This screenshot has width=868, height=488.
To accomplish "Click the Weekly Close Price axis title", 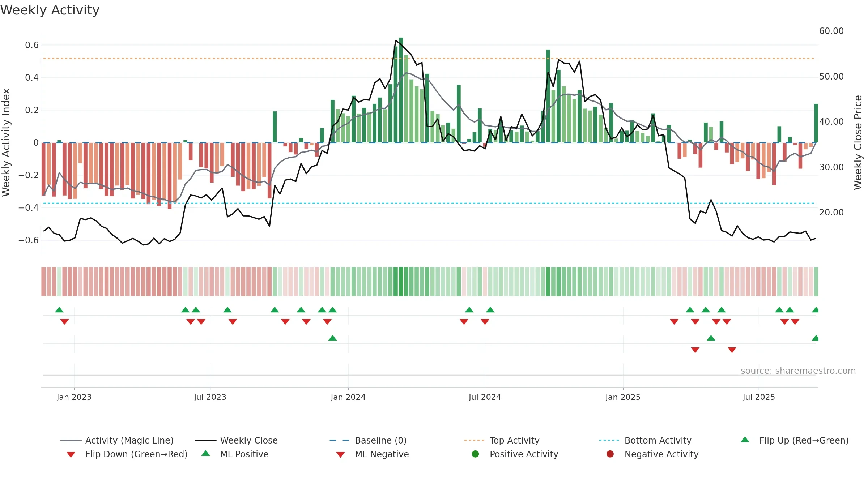I will [x=858, y=142].
